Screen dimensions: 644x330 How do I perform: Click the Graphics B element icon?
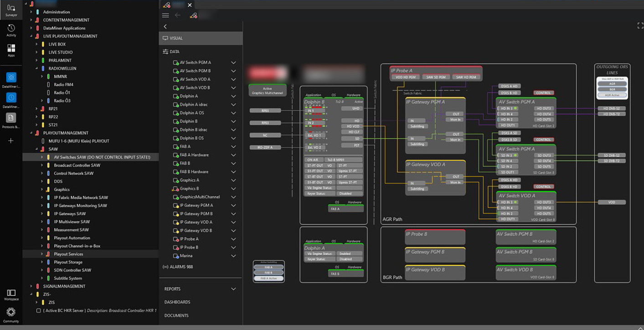[x=175, y=189]
